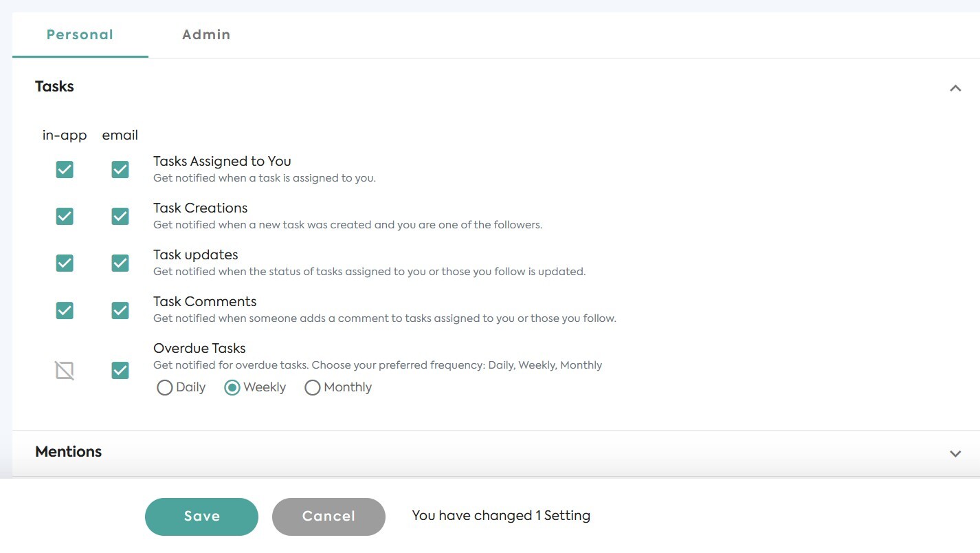
Task: Disable in-app alerts for Task updates
Action: [65, 263]
